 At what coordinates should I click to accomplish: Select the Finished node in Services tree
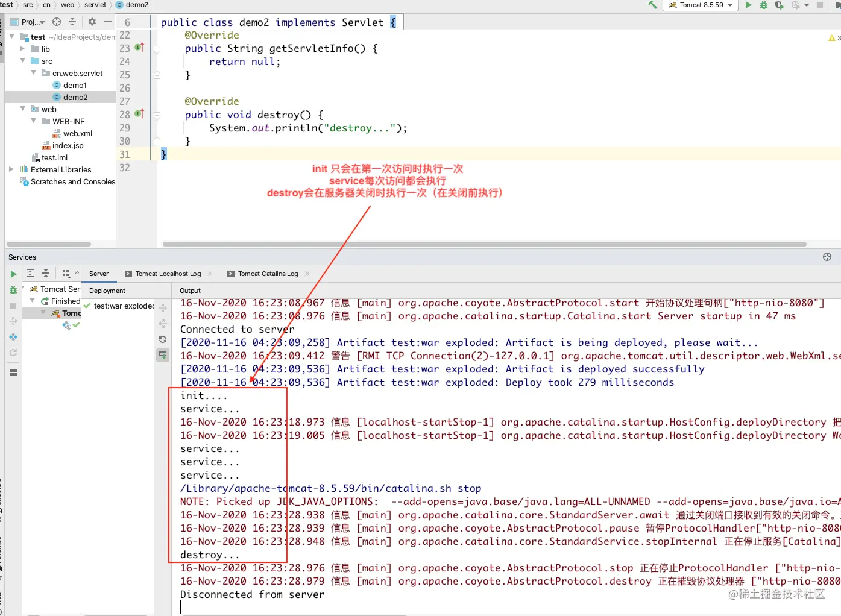(60, 301)
